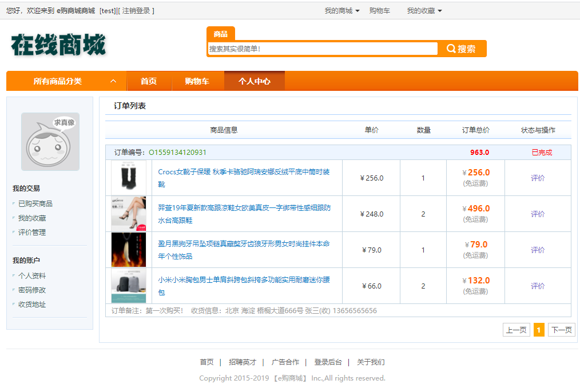The image size is (580, 392).
Task: Click 评价 for the Crocs boots
Action: click(x=538, y=178)
